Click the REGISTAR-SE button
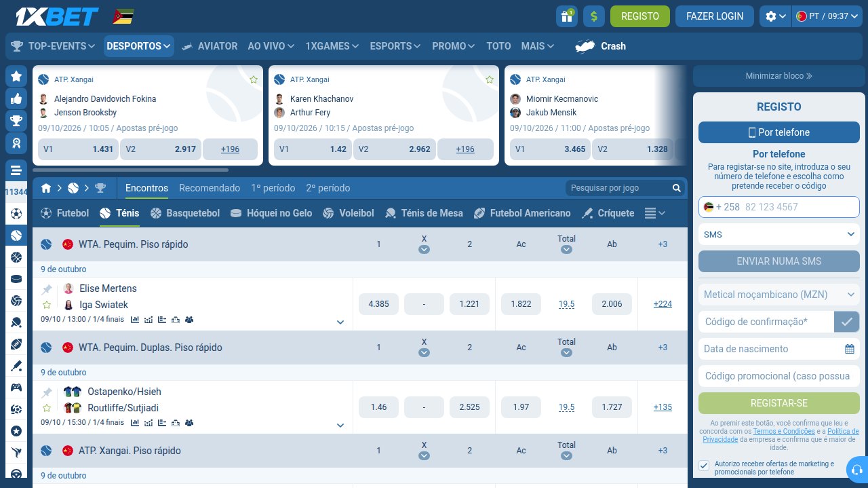Image resolution: width=868 pixels, height=488 pixels. click(x=779, y=403)
